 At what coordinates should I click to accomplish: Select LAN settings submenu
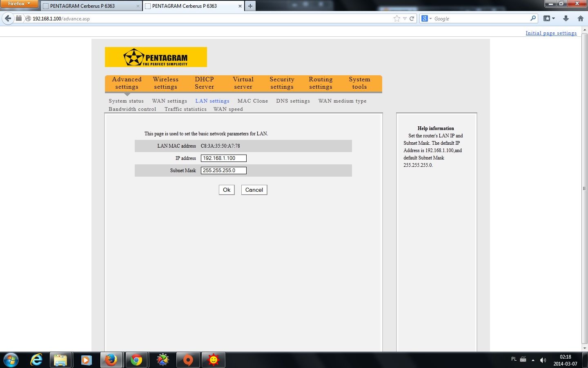pos(212,101)
